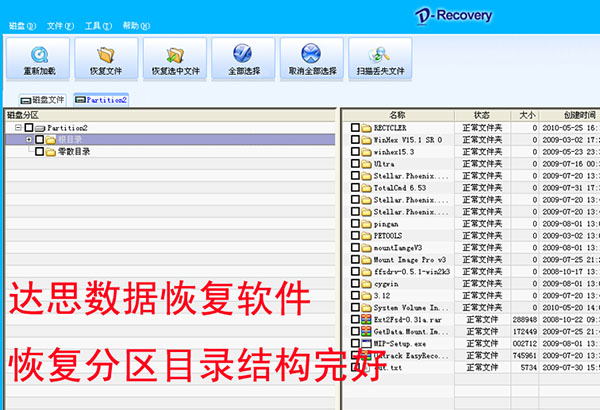Expand the highlighted root directory node

click(29, 139)
